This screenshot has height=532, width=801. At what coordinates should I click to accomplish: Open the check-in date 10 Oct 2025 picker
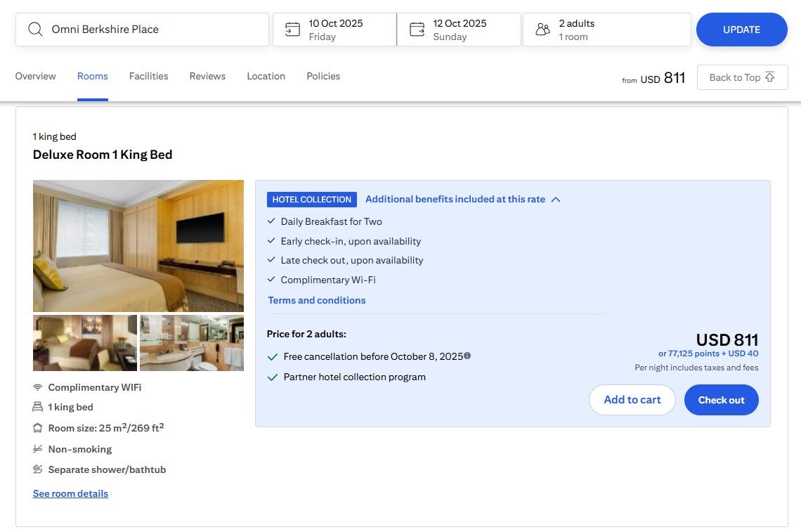(x=334, y=30)
